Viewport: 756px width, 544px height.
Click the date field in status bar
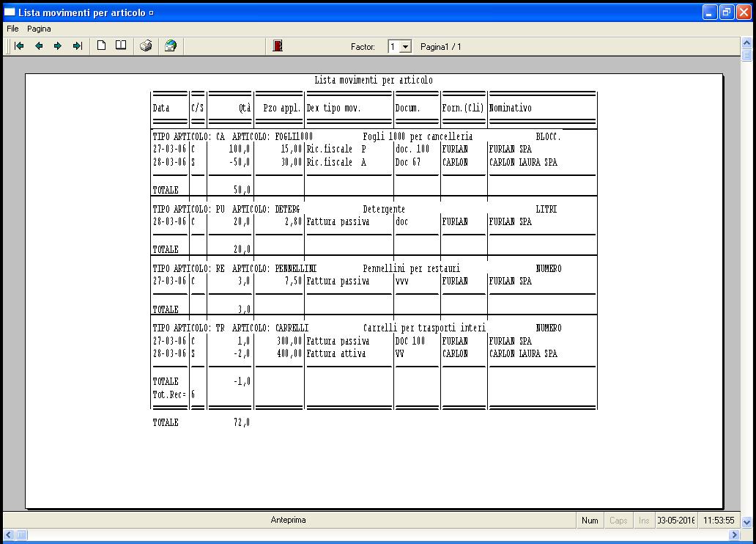tap(676, 521)
